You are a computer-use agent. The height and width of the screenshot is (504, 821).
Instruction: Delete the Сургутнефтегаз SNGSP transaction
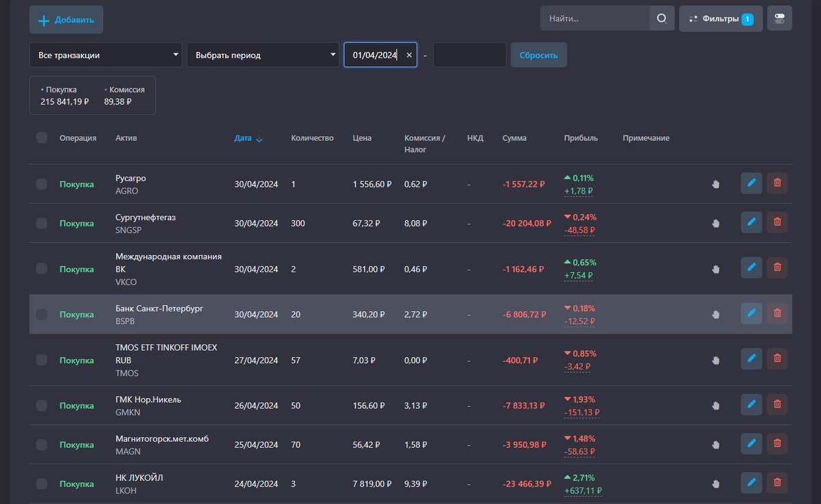pos(777,222)
